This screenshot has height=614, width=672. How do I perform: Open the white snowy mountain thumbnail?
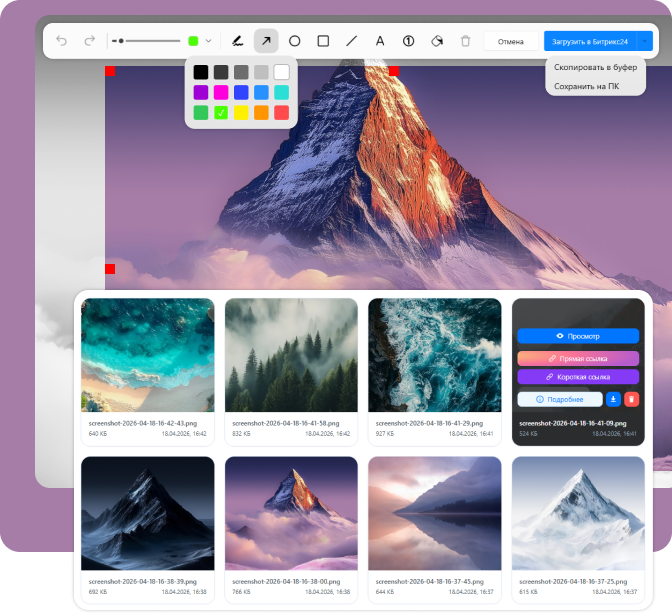(578, 513)
